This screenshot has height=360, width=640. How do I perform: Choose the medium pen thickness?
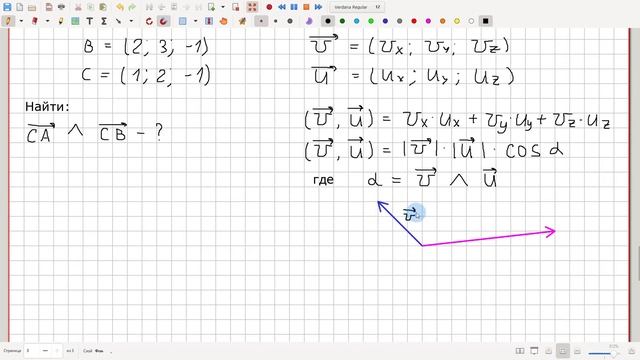pyautogui.click(x=276, y=21)
